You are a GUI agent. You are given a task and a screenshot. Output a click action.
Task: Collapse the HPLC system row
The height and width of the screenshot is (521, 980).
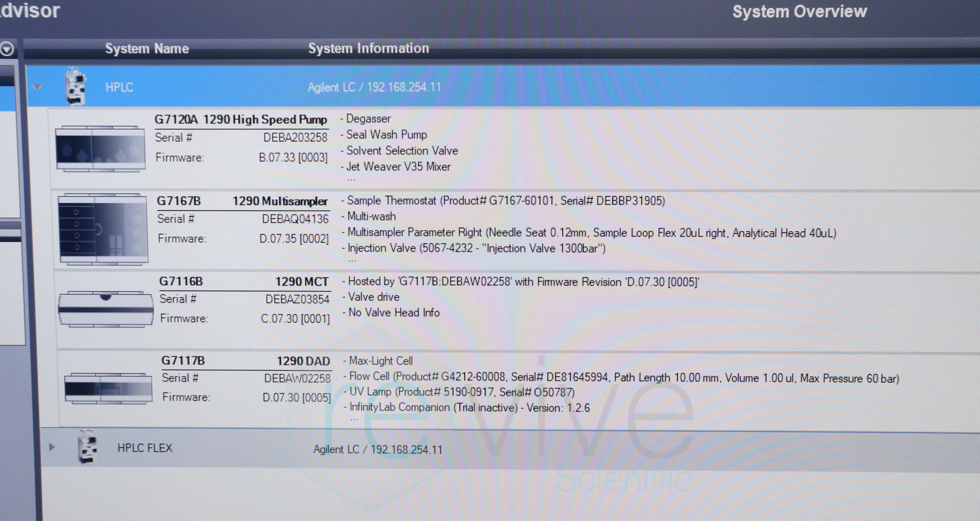(37, 87)
